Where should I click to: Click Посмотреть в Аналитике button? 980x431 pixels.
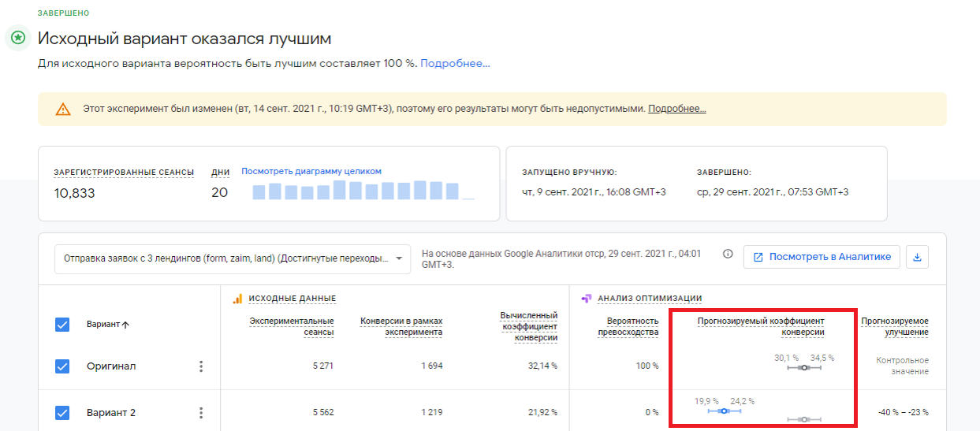[822, 257]
